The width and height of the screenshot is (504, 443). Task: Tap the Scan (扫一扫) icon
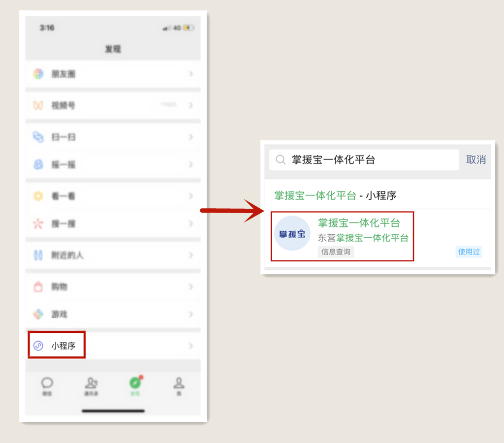click(x=38, y=137)
